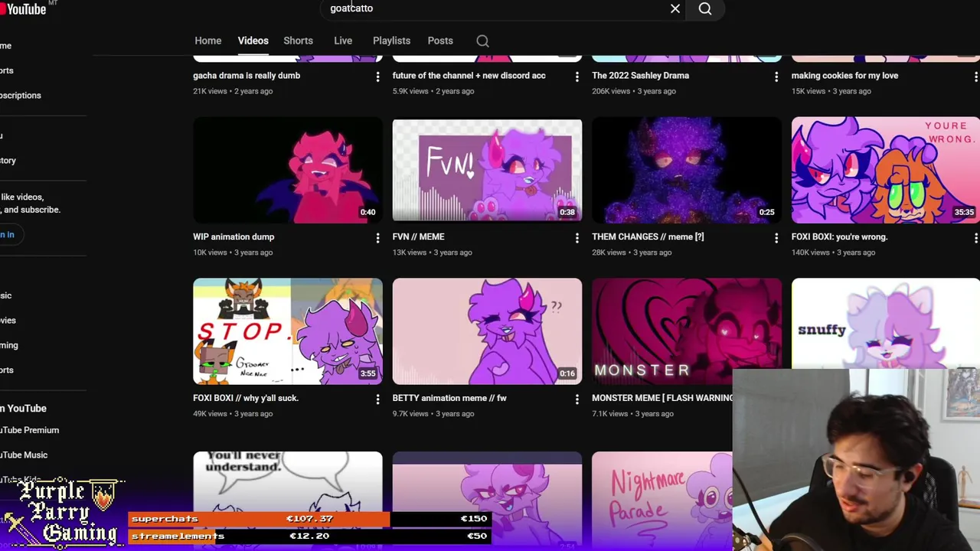Open title future of the channel + new discord acc
The image size is (980, 551).
(469, 76)
